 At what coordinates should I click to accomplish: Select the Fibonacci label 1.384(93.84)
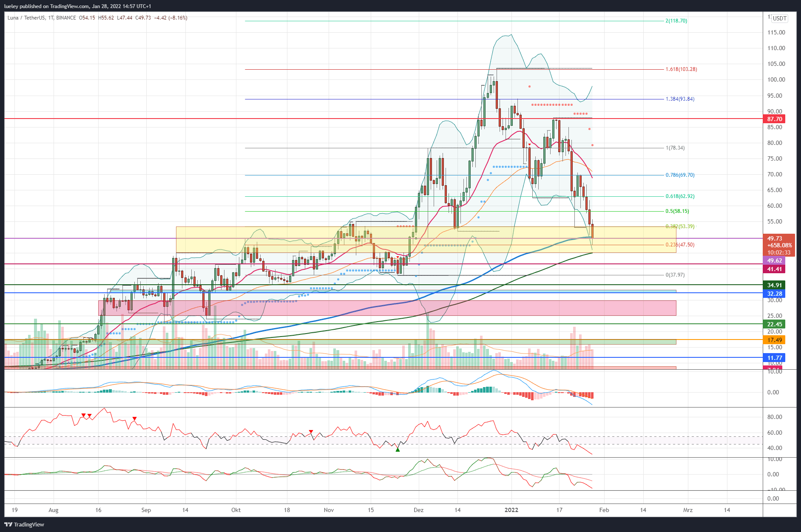[x=680, y=99]
